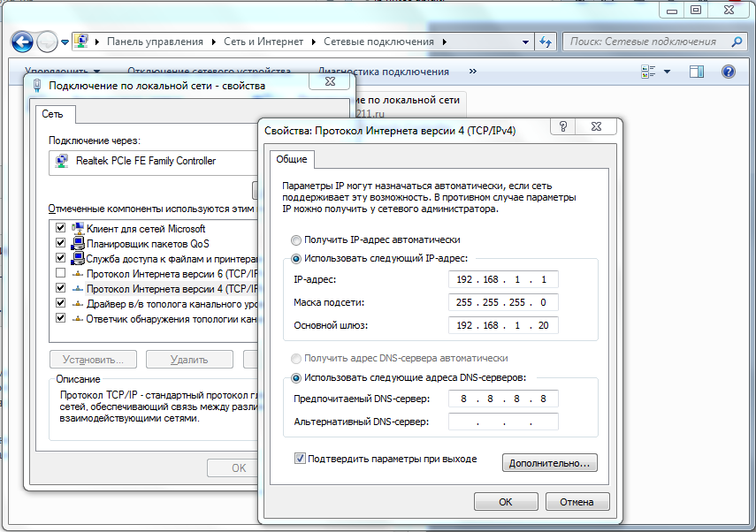Click the plug icon in connection properties title

tap(36, 86)
